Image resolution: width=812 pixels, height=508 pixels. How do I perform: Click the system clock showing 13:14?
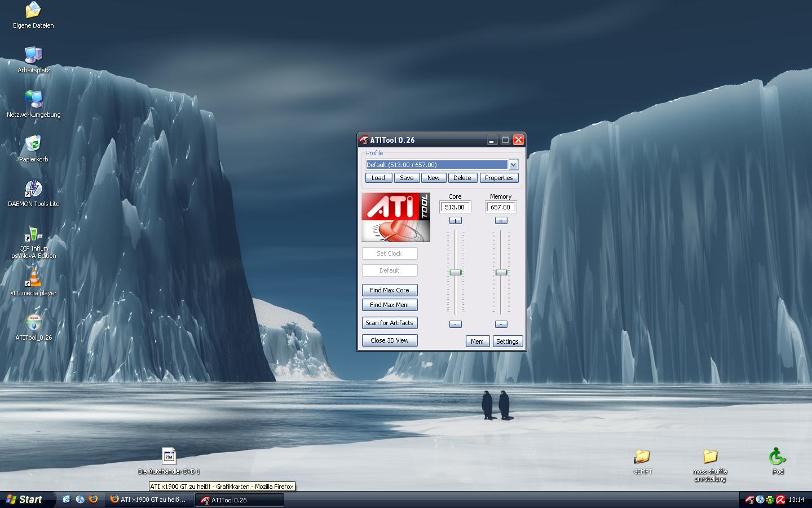[796, 500]
